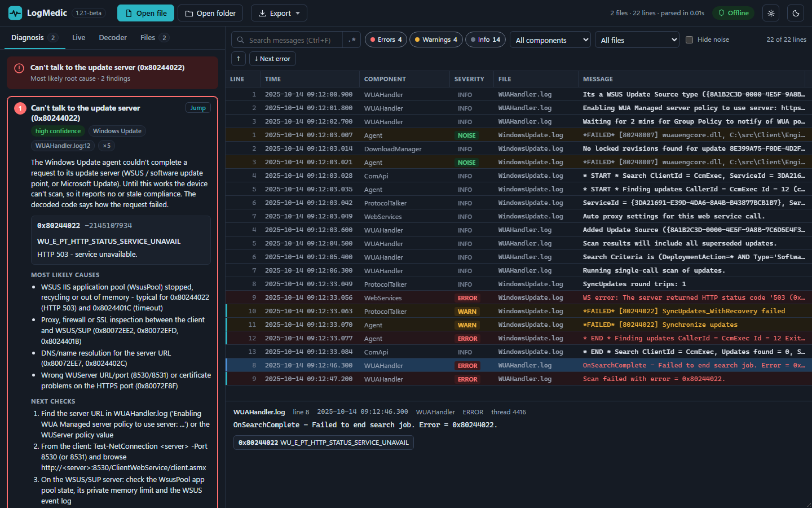
Task: Click the red alert icon in root cause banner
Action: point(19,68)
